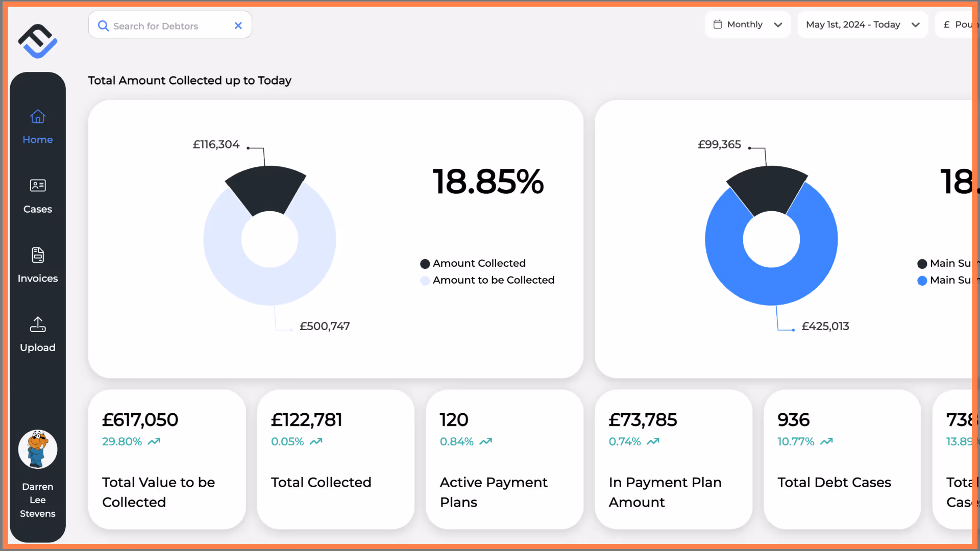This screenshot has width=980, height=551.
Task: Toggle the dark Main Sum legend entry
Action: 944,263
